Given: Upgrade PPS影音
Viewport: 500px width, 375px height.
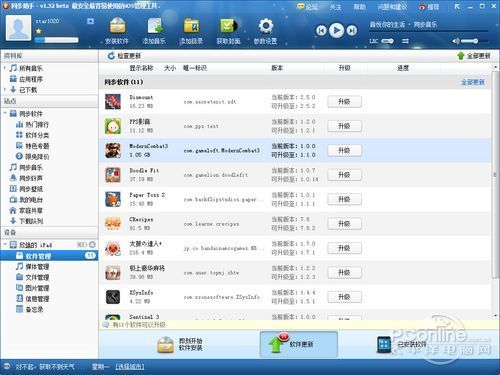Looking at the screenshot, I should coord(344,126).
